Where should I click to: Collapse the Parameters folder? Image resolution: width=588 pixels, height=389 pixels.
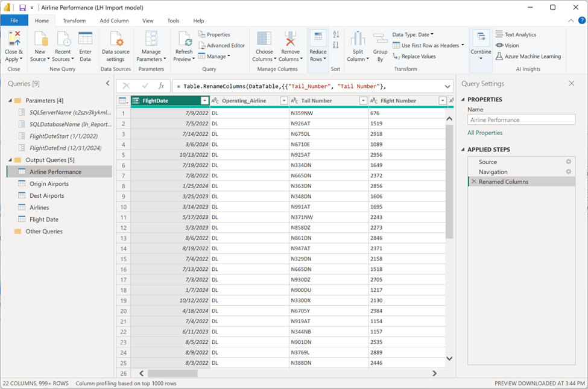point(10,101)
